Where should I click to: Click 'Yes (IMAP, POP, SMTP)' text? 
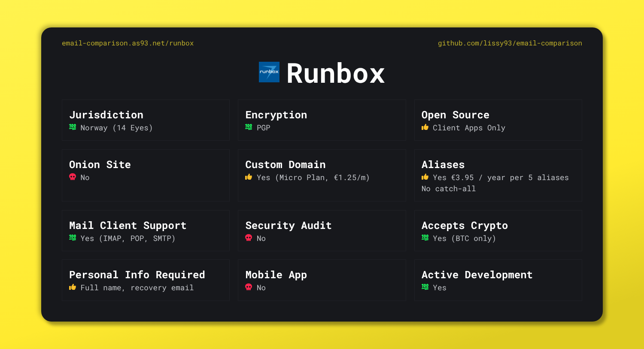click(x=128, y=238)
